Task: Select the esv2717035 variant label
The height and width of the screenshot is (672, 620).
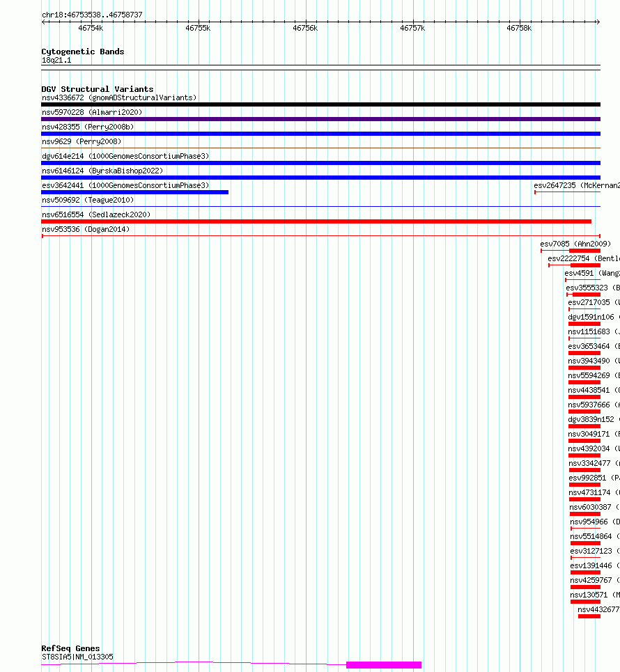Action: pyautogui.click(x=594, y=302)
